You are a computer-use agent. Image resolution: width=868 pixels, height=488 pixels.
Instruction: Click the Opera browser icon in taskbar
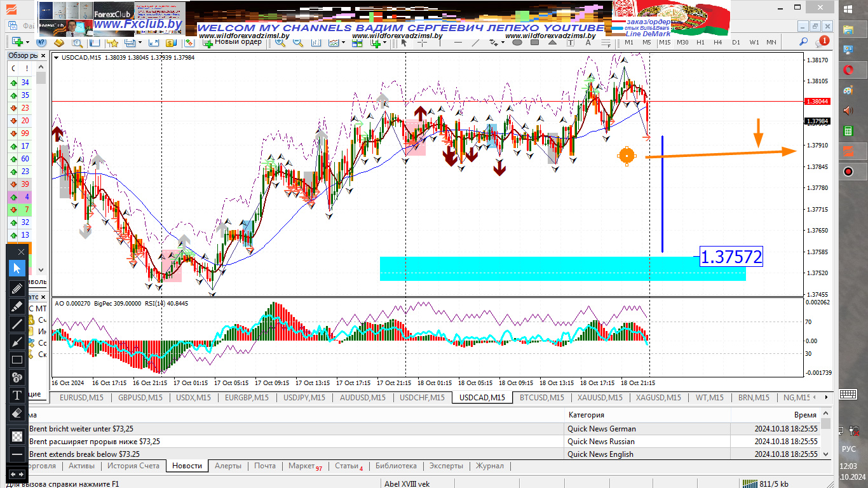point(848,69)
